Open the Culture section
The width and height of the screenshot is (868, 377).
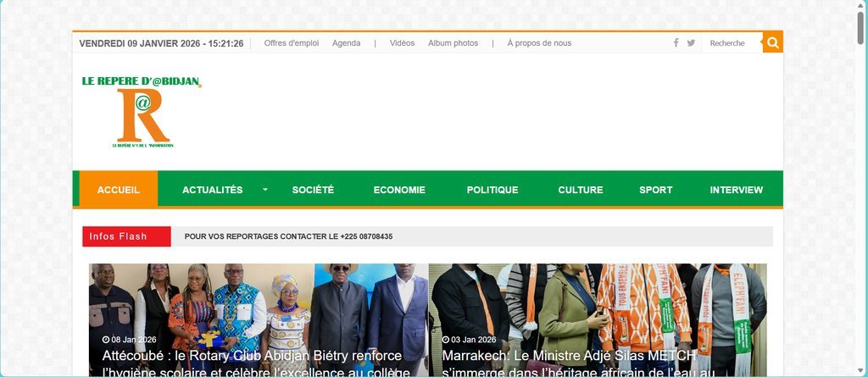pos(580,190)
